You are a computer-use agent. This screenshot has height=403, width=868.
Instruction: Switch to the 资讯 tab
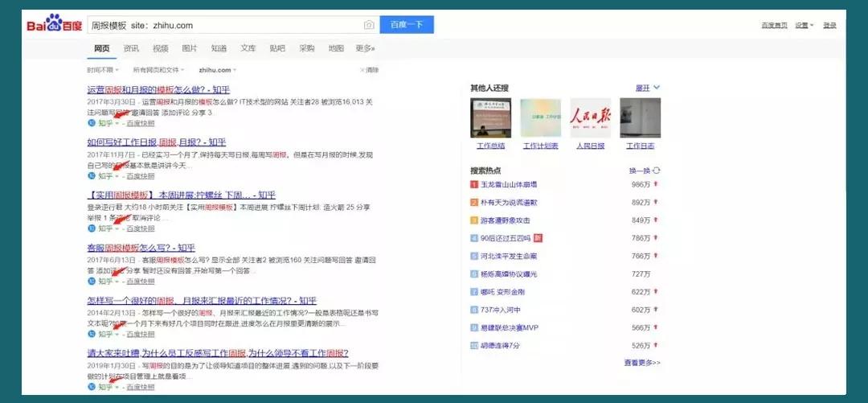pyautogui.click(x=131, y=48)
